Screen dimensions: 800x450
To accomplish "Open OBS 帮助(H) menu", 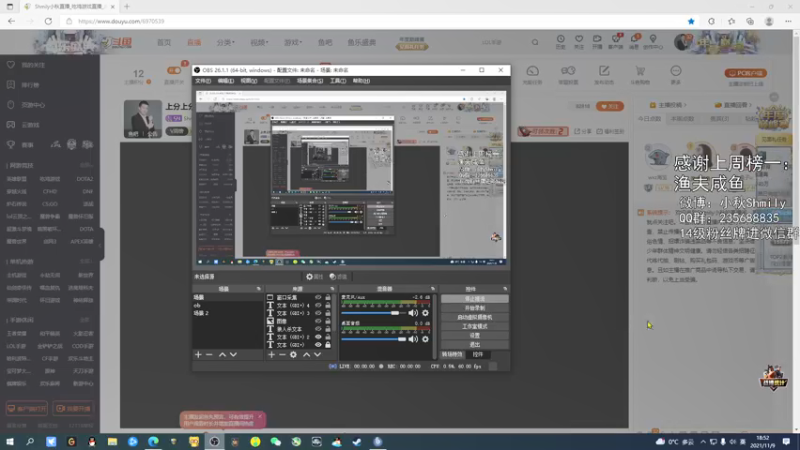I will pyautogui.click(x=361, y=81).
